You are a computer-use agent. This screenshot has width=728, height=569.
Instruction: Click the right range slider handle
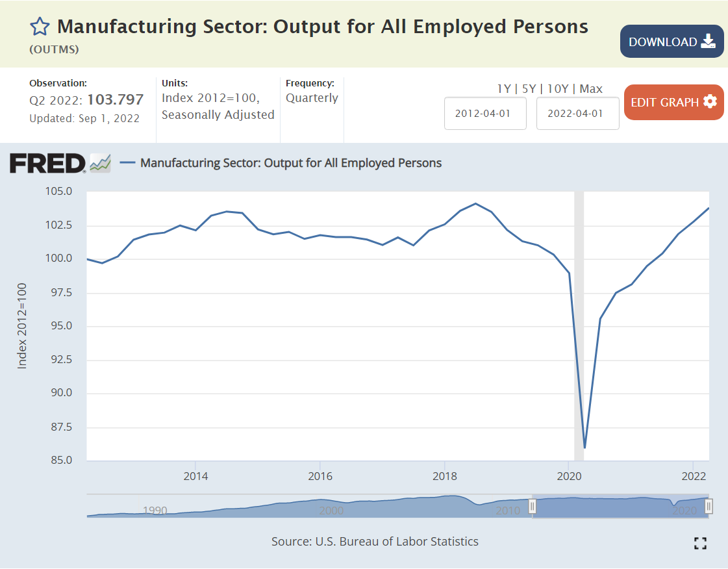[x=709, y=506]
